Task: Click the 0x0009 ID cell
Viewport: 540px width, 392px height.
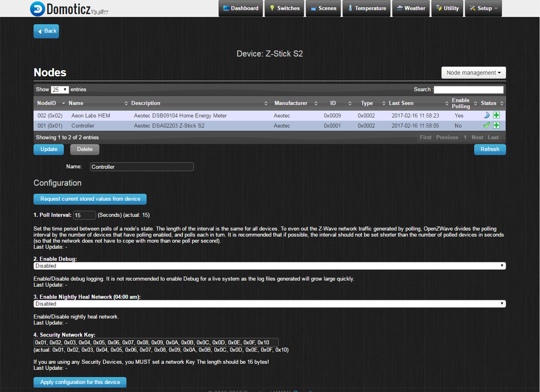Action: click(332, 116)
